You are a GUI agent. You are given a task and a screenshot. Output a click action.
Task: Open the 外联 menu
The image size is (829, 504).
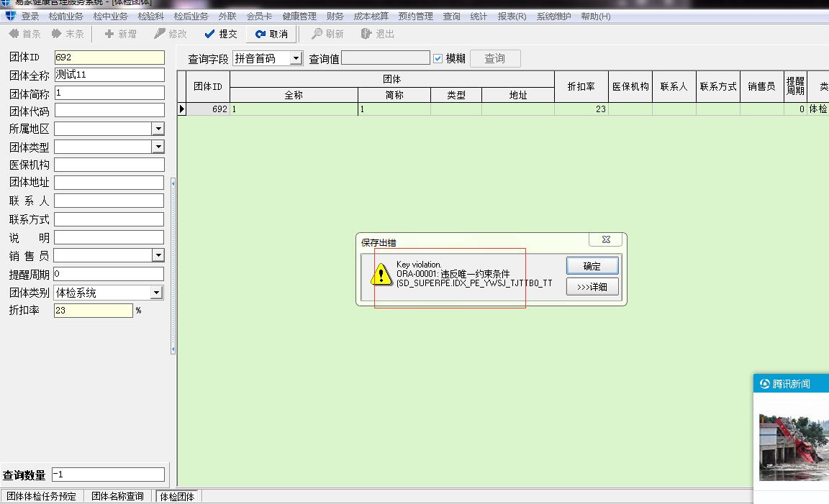coord(227,17)
